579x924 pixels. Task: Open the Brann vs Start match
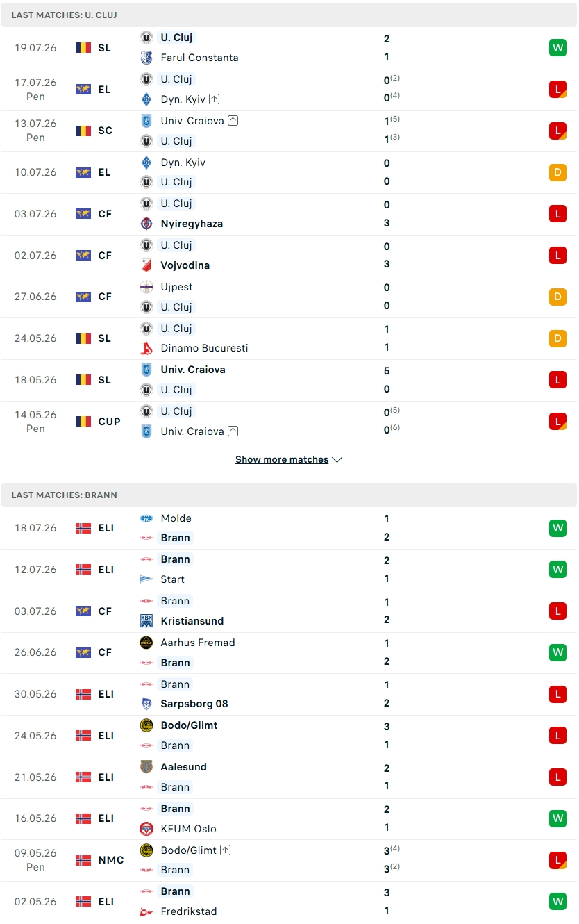289,570
